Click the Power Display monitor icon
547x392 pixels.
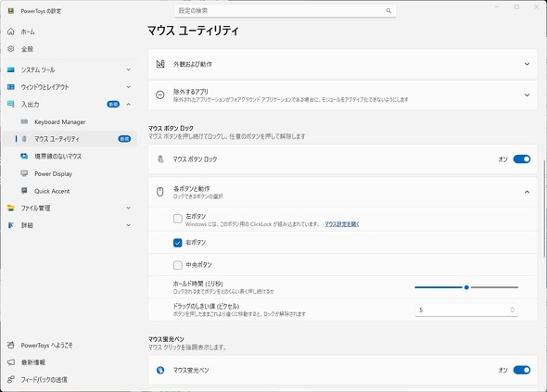[24, 173]
